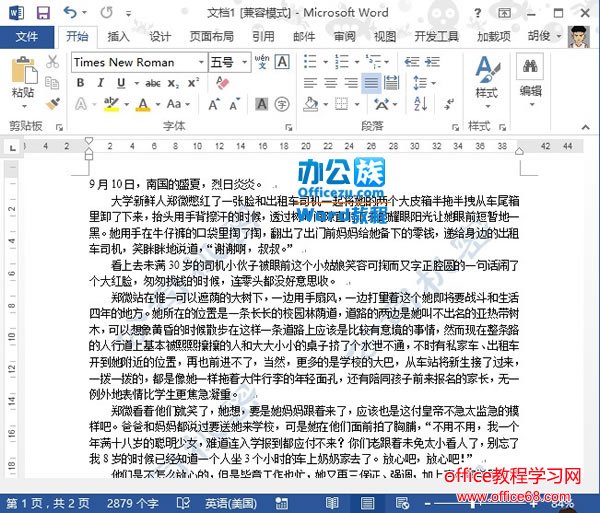This screenshot has height=513, width=600.
Task: Open the 文件 File tab
Action: [x=27, y=37]
